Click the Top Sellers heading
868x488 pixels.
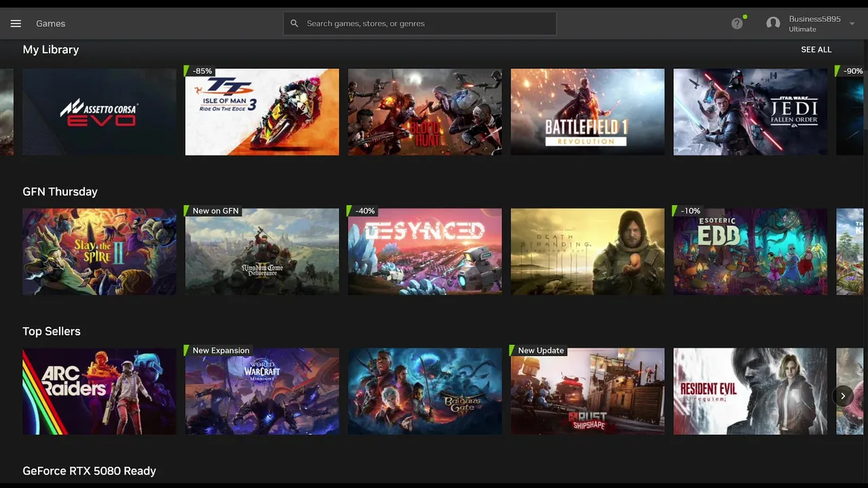(x=52, y=331)
